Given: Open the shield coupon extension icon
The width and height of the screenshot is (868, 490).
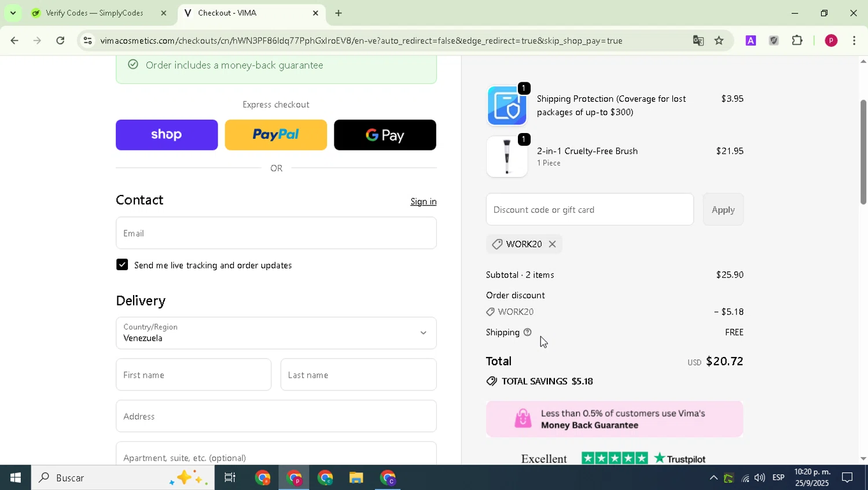Looking at the screenshot, I should [x=774, y=40].
